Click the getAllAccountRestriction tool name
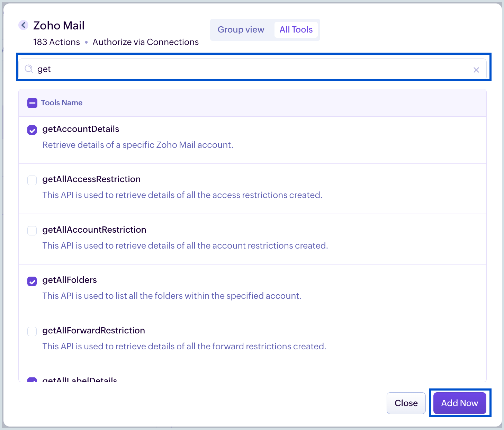This screenshot has height=430, width=504. (94, 230)
